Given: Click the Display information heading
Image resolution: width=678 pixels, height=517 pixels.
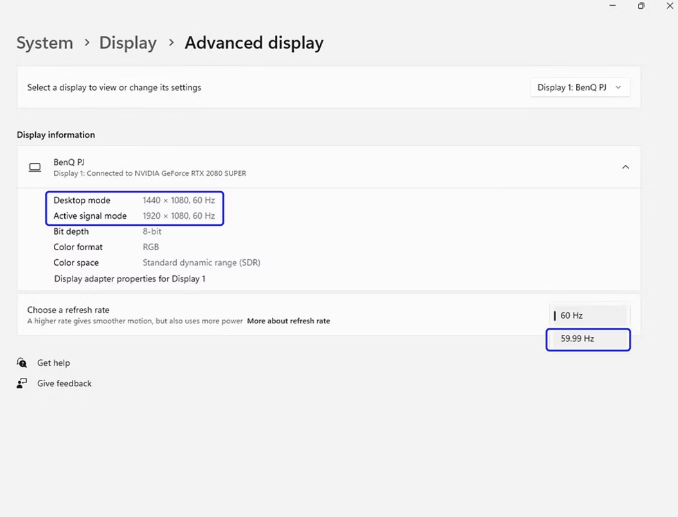Looking at the screenshot, I should click(x=56, y=135).
